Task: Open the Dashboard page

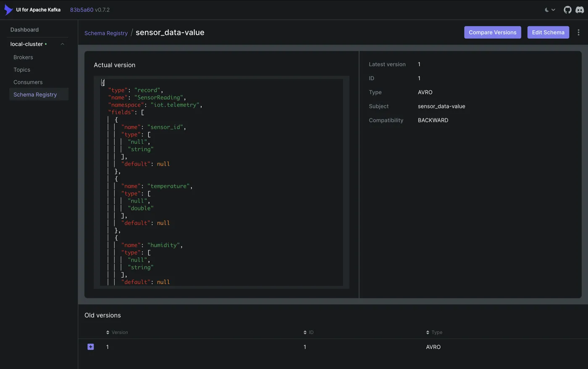Action: click(24, 30)
